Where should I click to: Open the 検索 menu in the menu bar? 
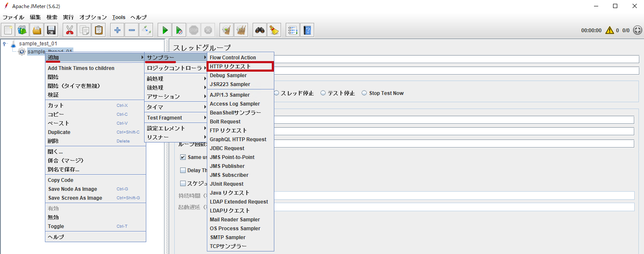tap(52, 17)
